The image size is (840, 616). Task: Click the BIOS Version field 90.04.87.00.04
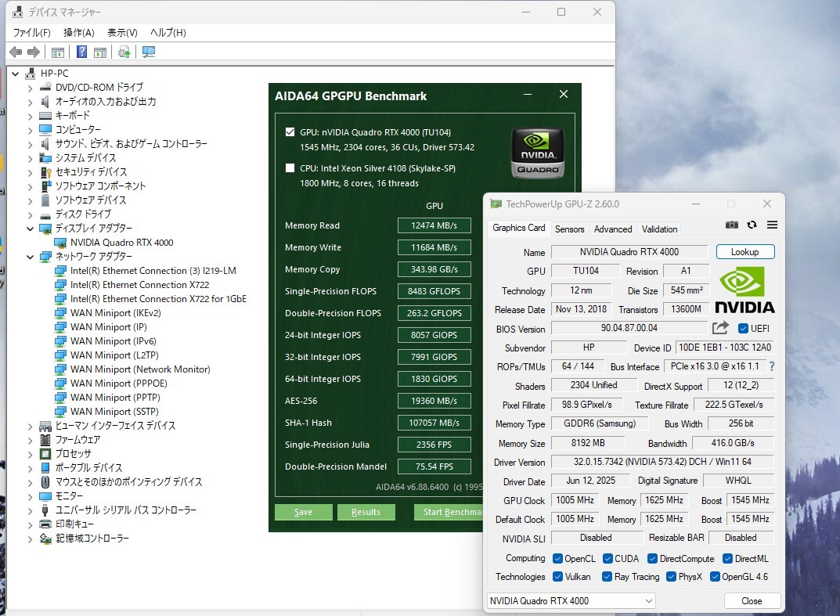pos(629,328)
